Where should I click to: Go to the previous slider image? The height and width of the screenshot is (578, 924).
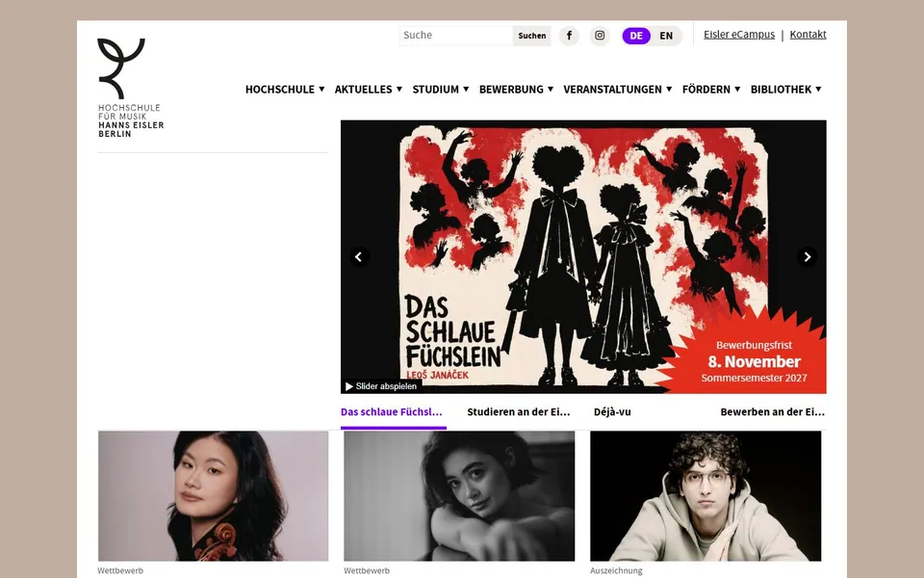pyautogui.click(x=359, y=256)
